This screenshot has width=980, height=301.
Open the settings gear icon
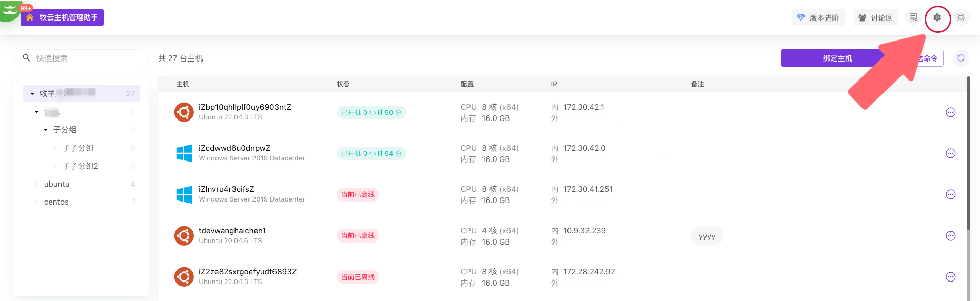937,17
